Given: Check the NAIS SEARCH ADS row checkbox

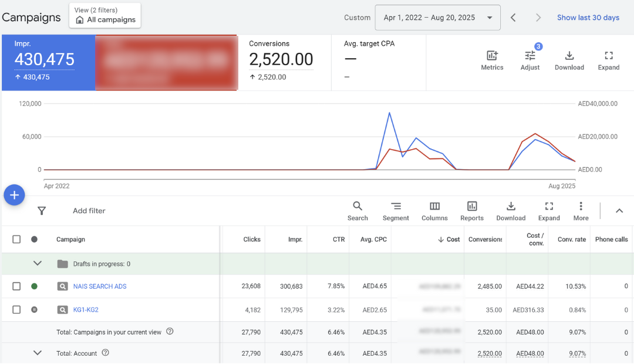Looking at the screenshot, I should click(16, 287).
